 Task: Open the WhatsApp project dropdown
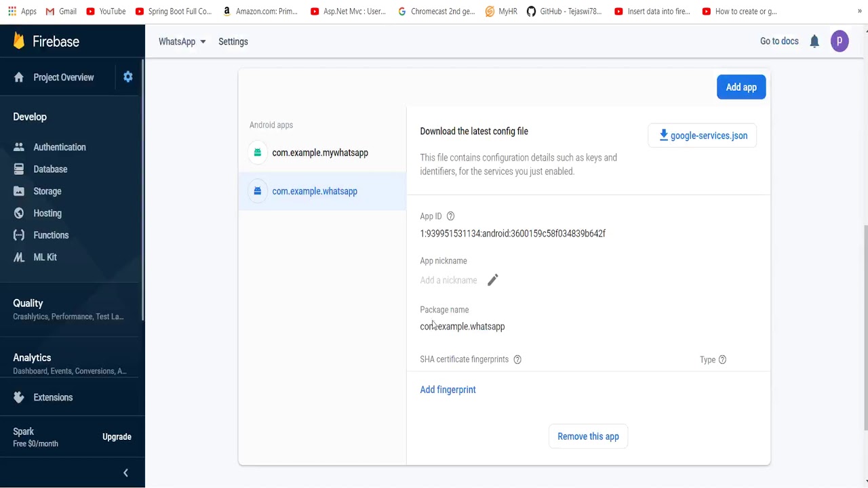click(182, 41)
